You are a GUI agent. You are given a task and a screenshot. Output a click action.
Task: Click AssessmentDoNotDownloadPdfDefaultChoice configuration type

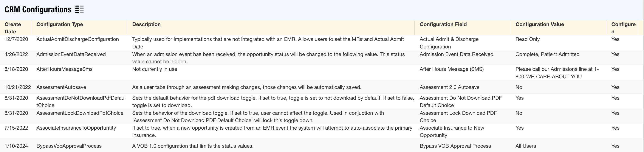[81, 101]
